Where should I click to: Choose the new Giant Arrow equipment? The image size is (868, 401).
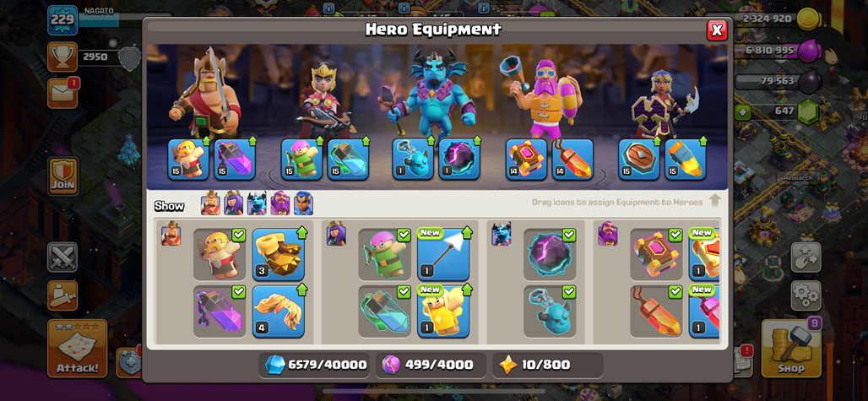[442, 254]
